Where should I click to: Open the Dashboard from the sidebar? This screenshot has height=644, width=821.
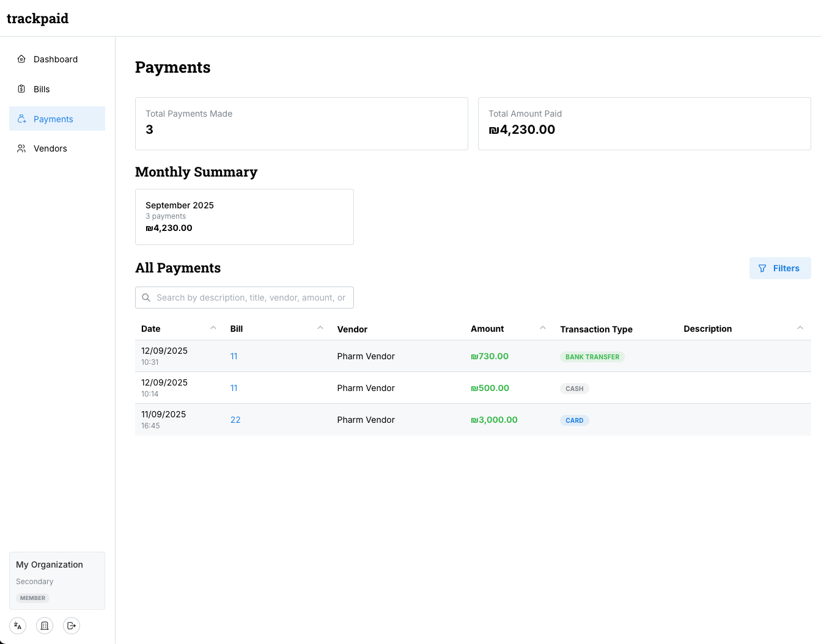(x=22, y=59)
